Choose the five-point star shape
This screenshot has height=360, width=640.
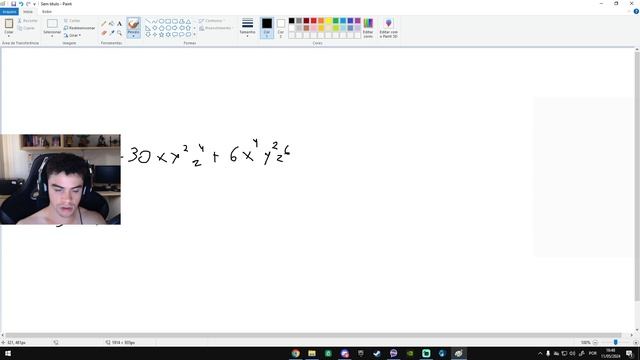(161, 35)
